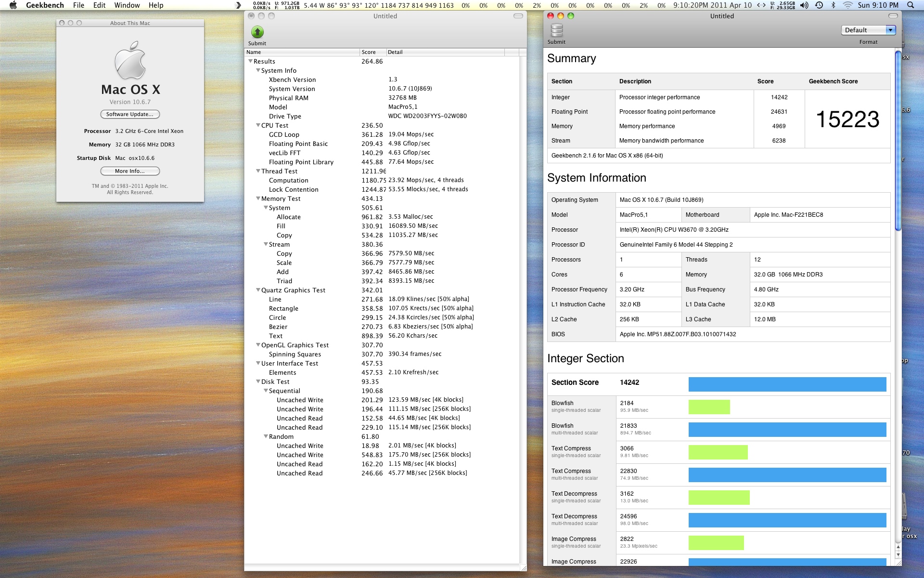Click the Text Compress multi-threaded blue bar
This screenshot has width=924, height=578.
pos(787,475)
